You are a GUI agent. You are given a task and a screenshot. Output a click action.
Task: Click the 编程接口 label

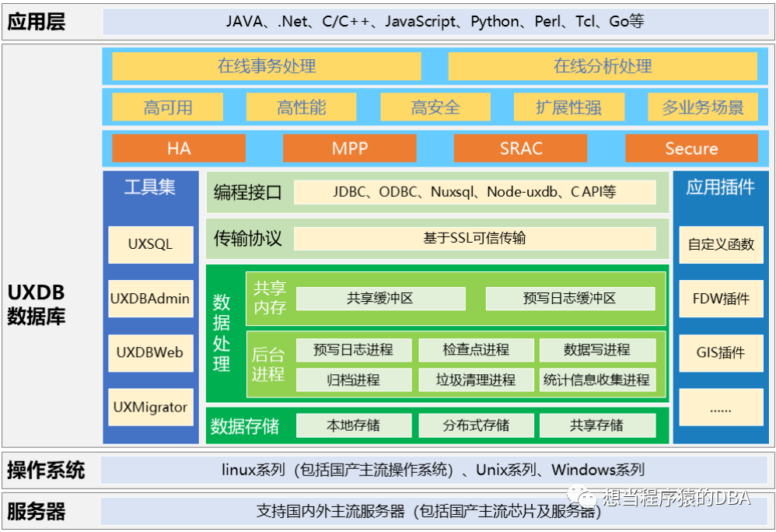(247, 192)
